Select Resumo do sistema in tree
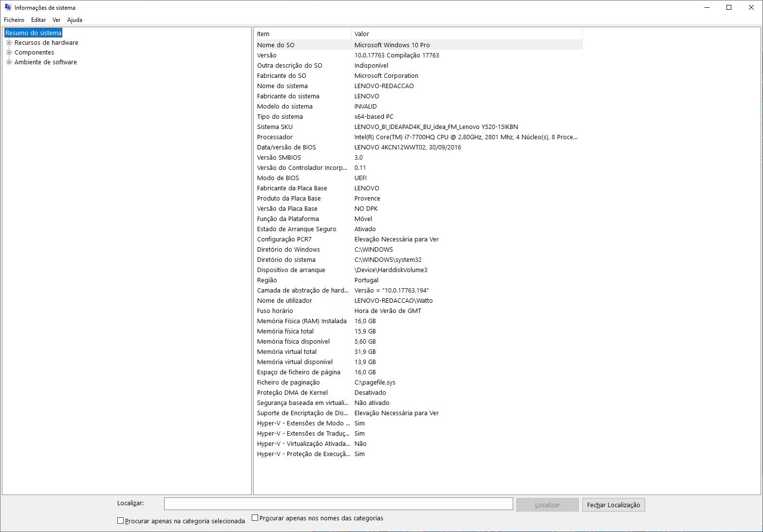 [x=34, y=33]
